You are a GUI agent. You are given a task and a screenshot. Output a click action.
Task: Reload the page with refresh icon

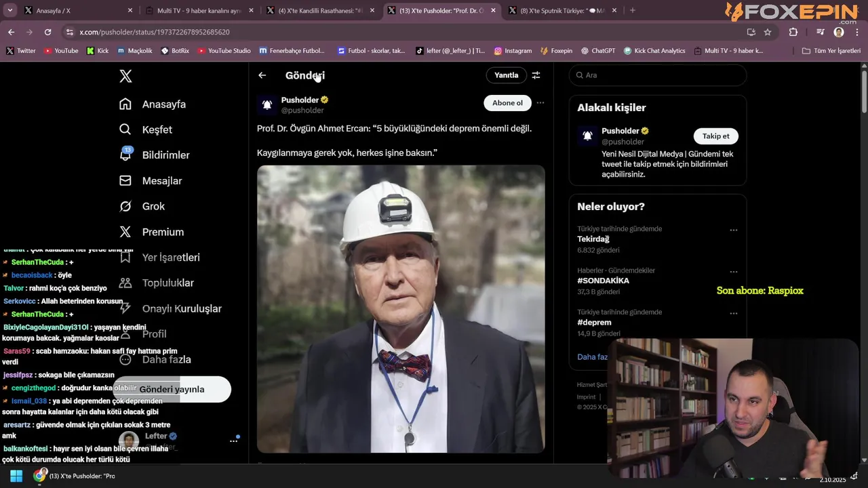(x=47, y=32)
